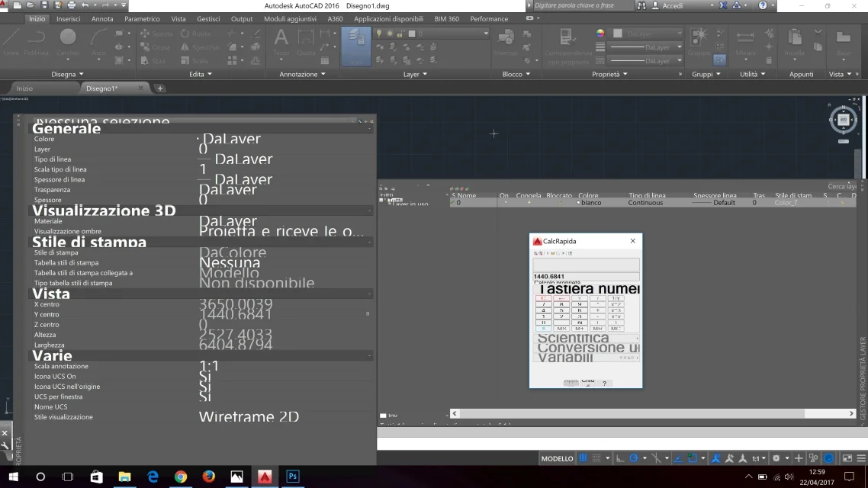Toggle ortho mode in status bar
Image resolution: width=868 pixels, height=488 pixels.
pos(620,458)
